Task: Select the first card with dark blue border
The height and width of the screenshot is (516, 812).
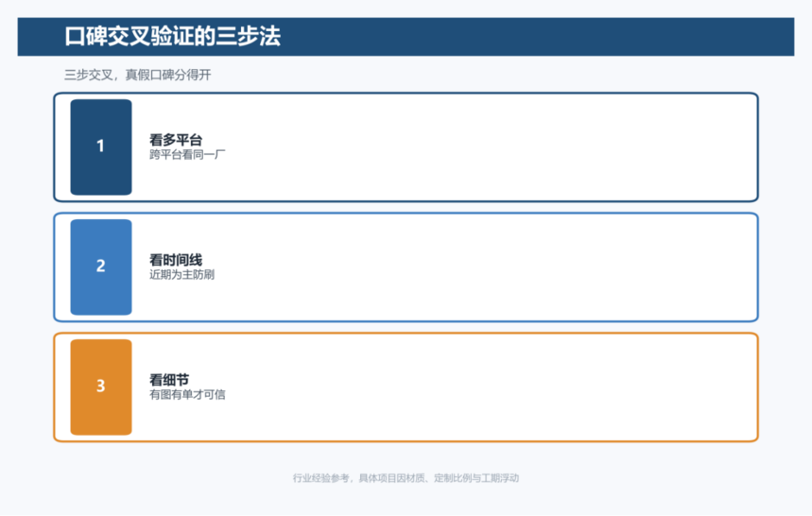Action: (x=406, y=147)
